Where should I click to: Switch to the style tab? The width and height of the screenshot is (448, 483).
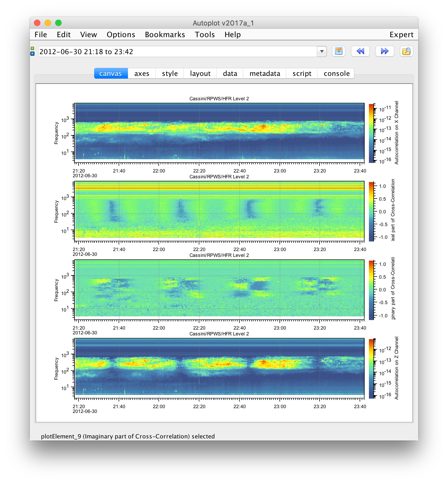pos(170,74)
